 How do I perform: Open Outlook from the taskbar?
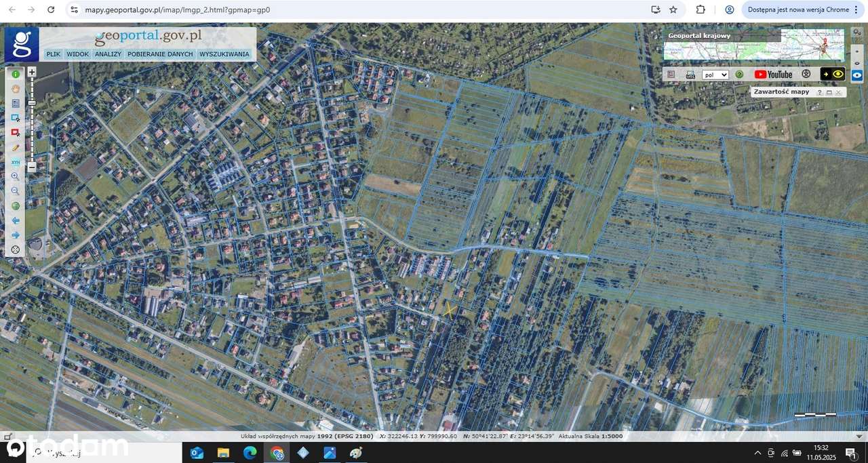point(197,453)
